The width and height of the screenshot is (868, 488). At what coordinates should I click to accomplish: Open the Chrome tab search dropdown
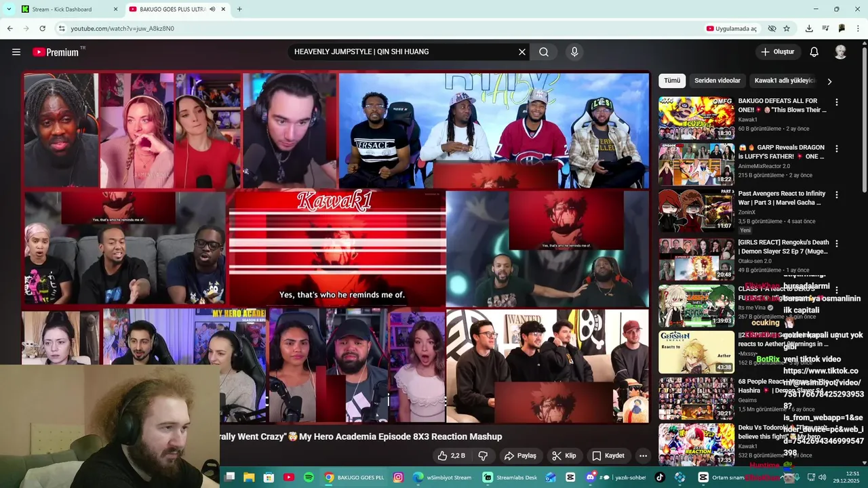(8, 9)
